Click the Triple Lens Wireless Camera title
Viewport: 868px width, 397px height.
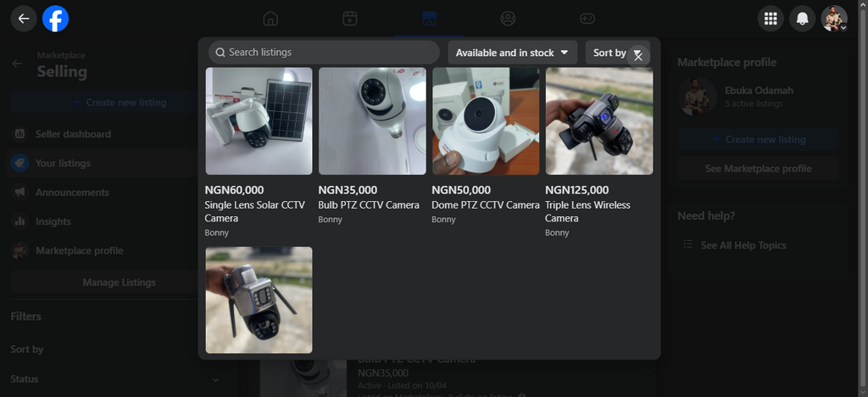(588, 211)
